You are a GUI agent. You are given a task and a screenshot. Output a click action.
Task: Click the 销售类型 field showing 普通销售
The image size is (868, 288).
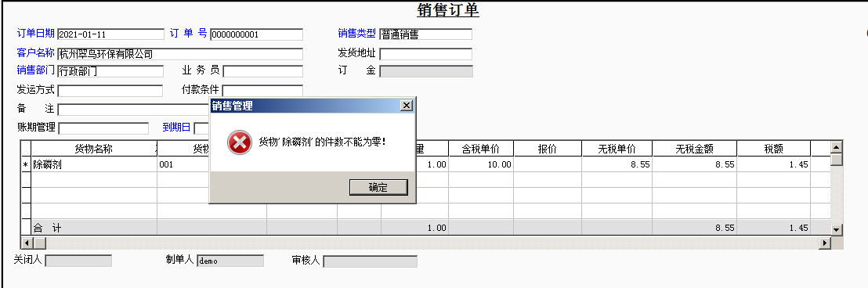(x=425, y=34)
